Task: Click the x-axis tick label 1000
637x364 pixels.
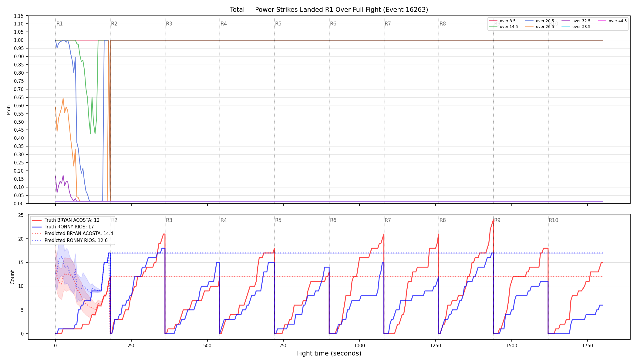Action: pos(359,345)
